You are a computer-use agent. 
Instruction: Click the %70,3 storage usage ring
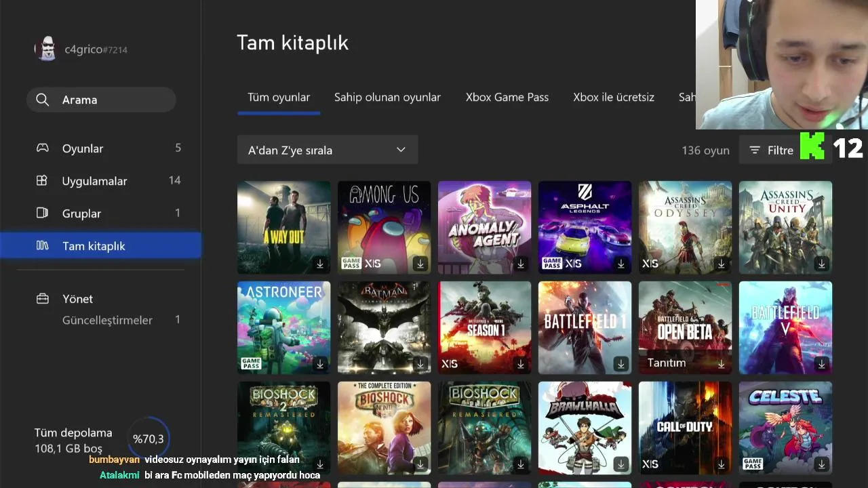click(148, 439)
